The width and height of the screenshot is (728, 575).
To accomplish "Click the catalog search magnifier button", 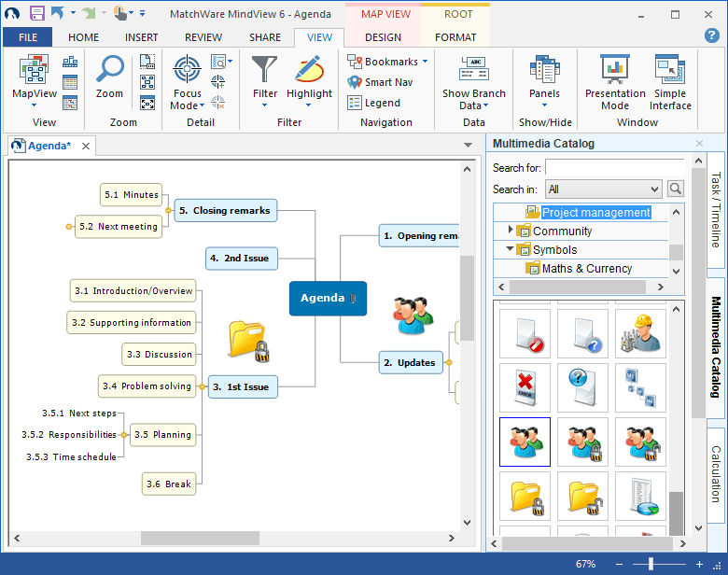I will coord(675,189).
